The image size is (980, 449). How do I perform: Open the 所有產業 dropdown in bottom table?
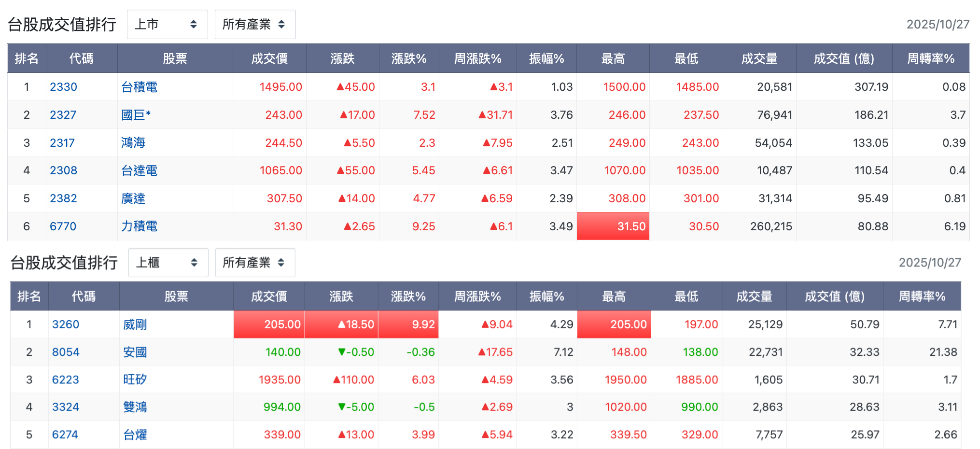pos(255,262)
